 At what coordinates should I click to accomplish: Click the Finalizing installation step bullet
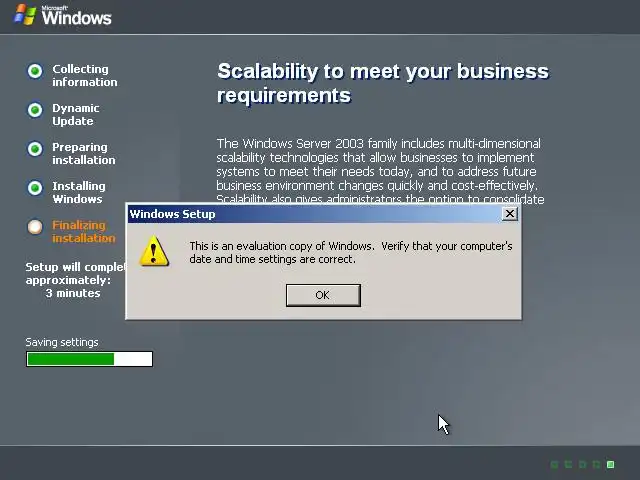tap(35, 227)
